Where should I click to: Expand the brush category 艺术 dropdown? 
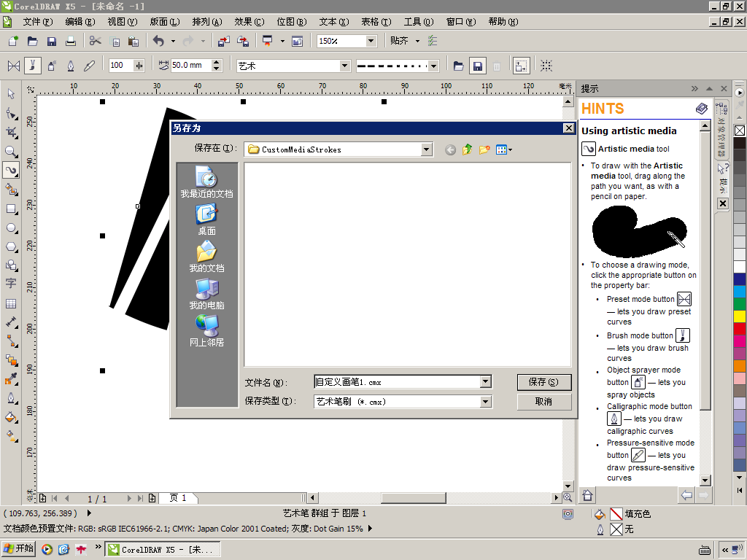point(345,66)
